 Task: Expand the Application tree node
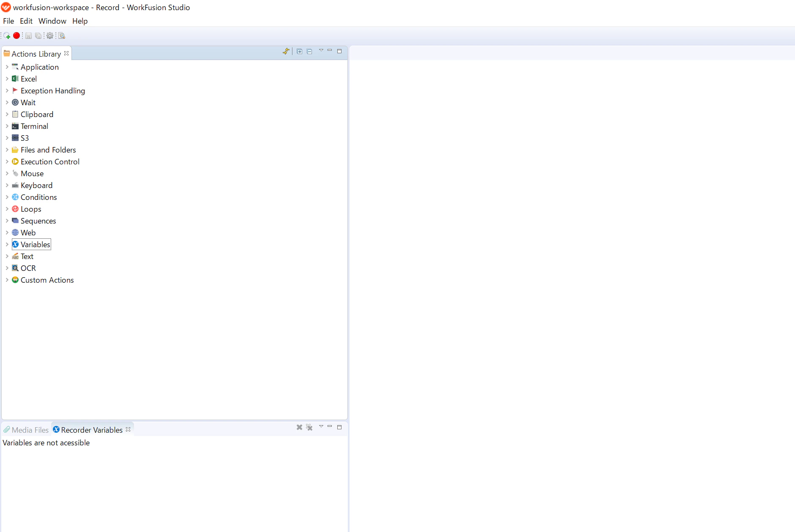point(7,67)
